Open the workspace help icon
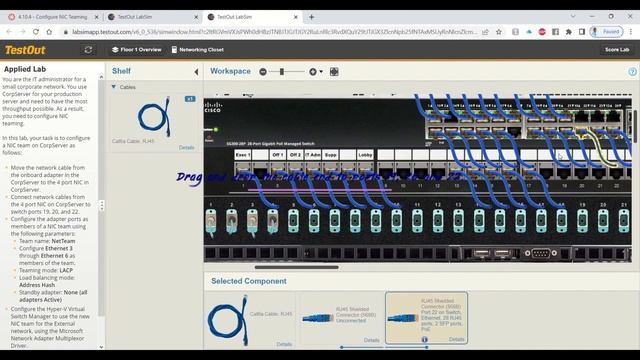The image size is (640, 360). [x=632, y=72]
